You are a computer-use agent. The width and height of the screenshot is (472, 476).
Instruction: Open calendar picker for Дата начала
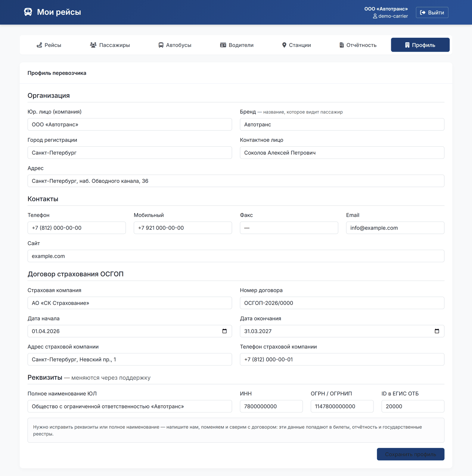224,331
